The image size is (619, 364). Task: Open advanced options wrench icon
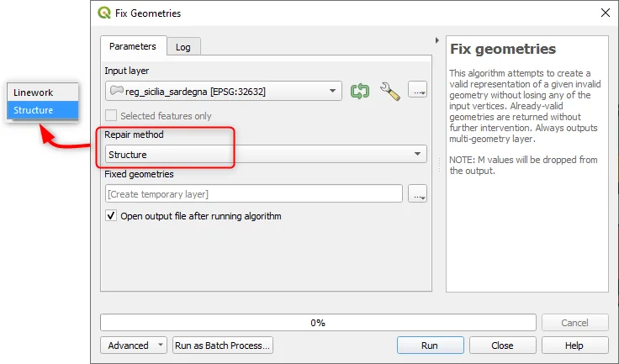390,91
